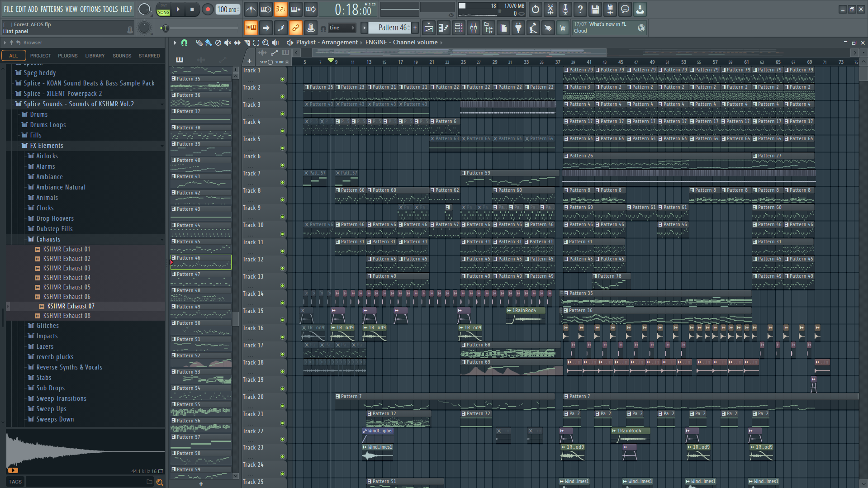Toggle the metronome icon
Screen dimensions: 868x488
click(251, 9)
